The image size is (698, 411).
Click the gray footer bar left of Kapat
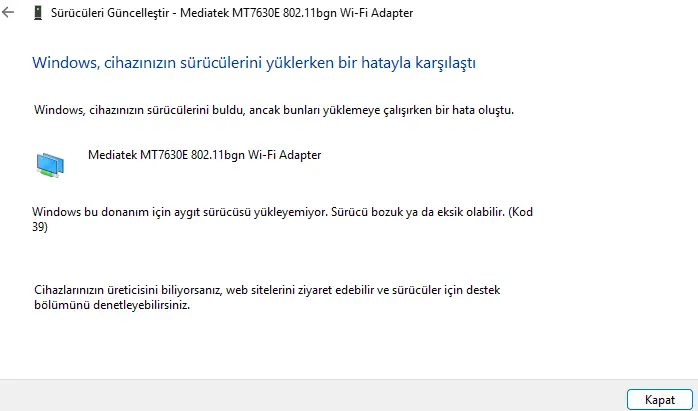click(312, 395)
